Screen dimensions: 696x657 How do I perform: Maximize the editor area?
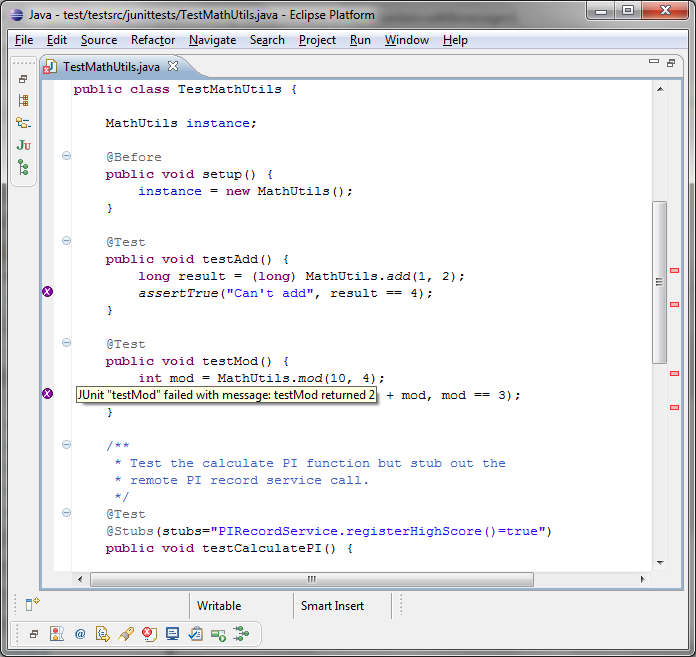coord(671,63)
